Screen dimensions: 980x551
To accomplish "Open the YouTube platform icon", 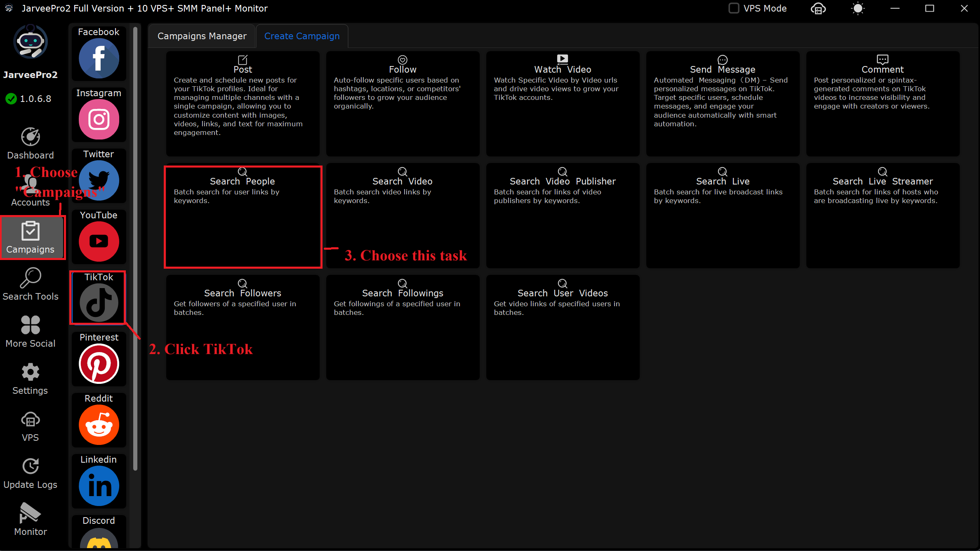I will pyautogui.click(x=99, y=241).
